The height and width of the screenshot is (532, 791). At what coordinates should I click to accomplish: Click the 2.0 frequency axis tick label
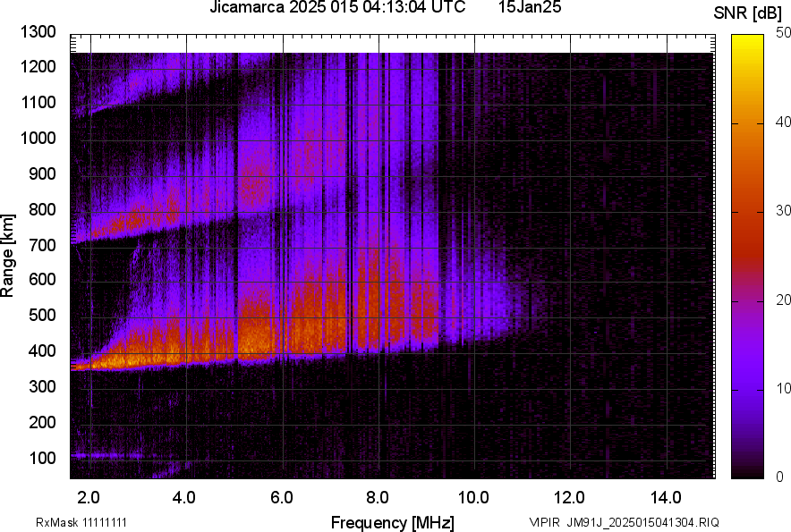click(89, 497)
